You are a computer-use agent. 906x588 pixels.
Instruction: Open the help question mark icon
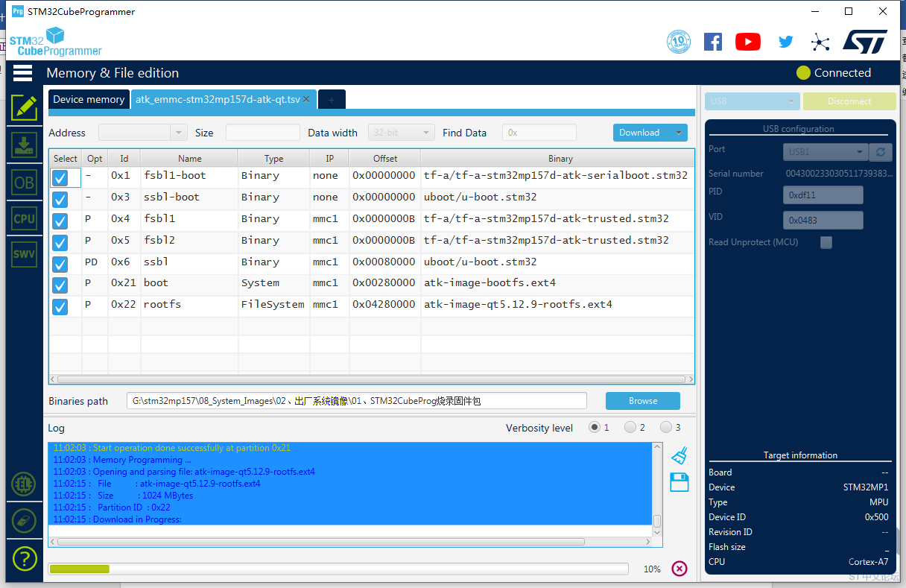coord(24,558)
